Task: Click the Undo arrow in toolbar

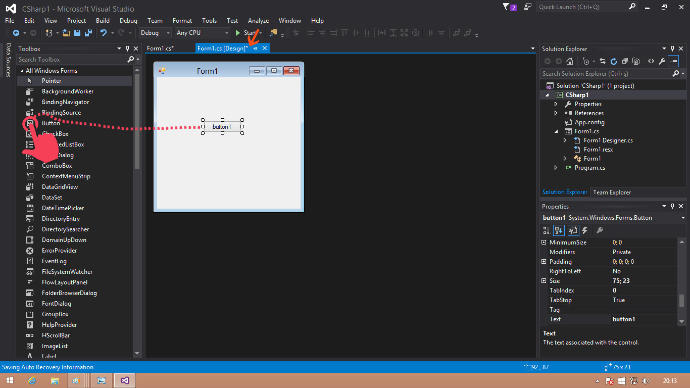Action: (103, 33)
